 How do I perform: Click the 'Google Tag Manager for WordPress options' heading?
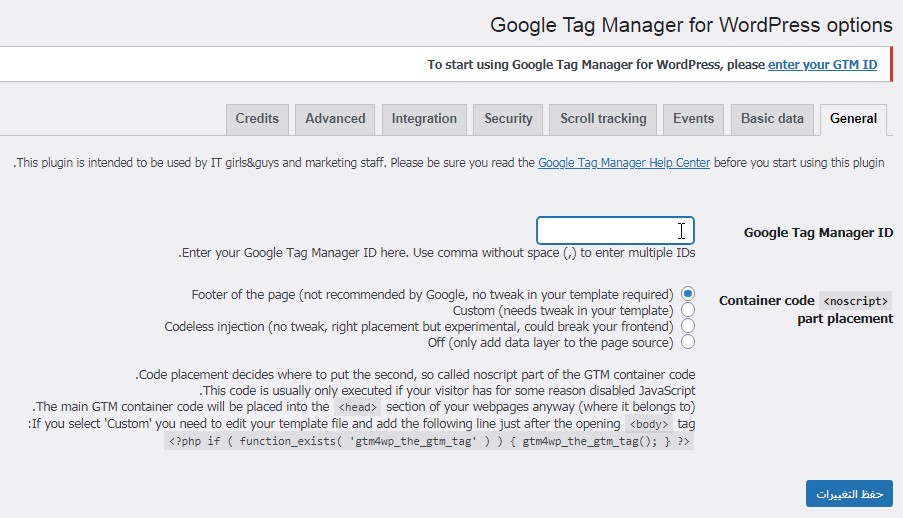pyautogui.click(x=691, y=24)
